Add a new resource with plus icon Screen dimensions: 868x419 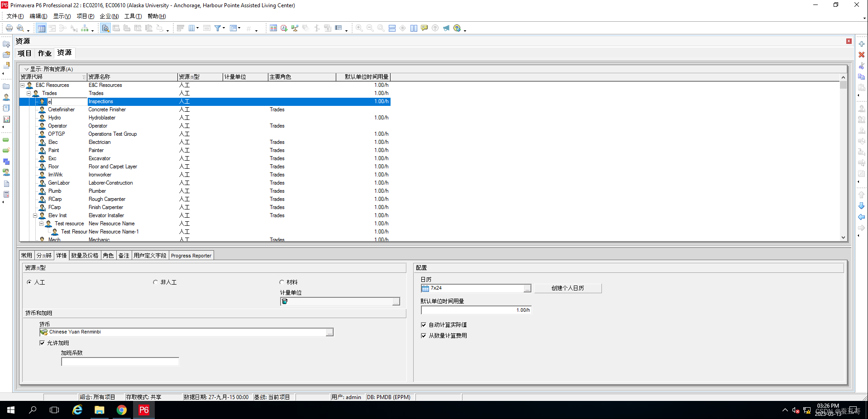[862, 44]
